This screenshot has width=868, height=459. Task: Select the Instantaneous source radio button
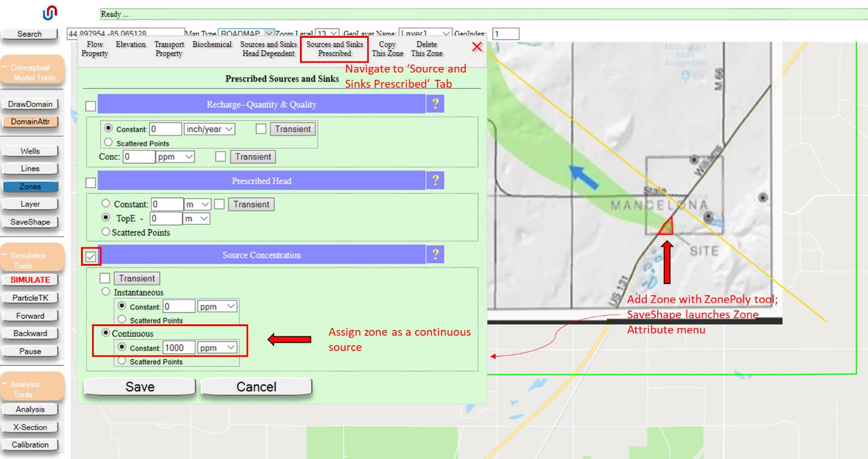coord(106,292)
